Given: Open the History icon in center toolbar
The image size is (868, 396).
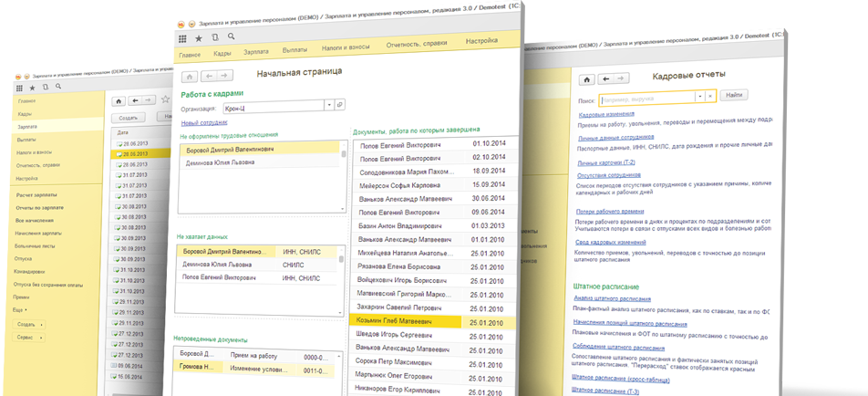Looking at the screenshot, I should (216, 37).
